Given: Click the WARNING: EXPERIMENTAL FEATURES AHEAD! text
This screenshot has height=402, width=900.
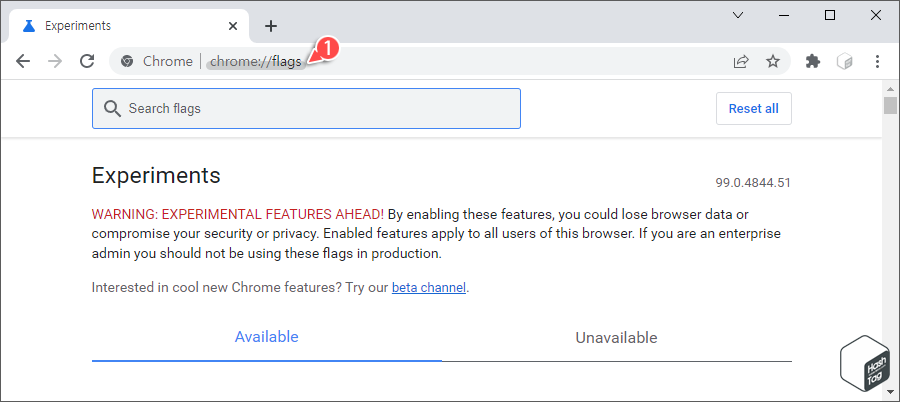Looking at the screenshot, I should 238,215.
